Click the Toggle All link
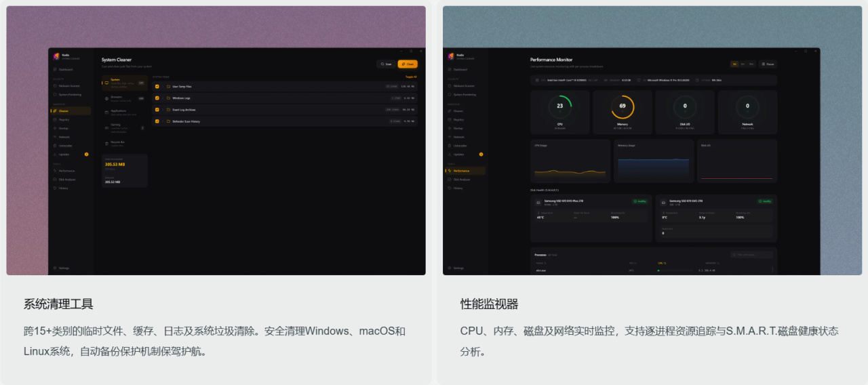This screenshot has width=868, height=385. [411, 77]
